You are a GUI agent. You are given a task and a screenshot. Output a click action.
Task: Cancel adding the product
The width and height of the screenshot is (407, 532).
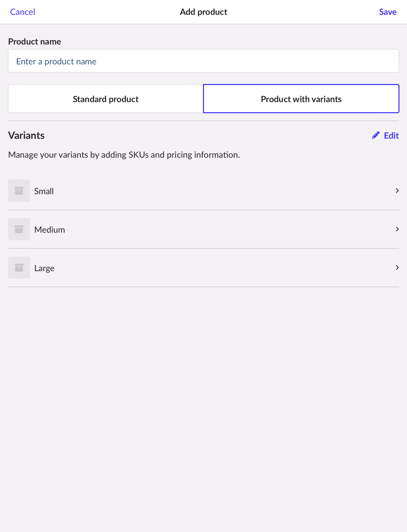pos(22,12)
